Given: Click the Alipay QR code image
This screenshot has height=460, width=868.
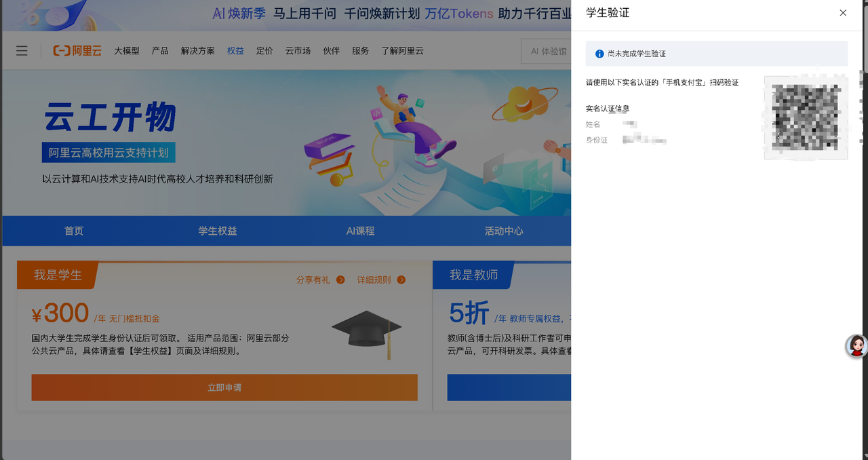Looking at the screenshot, I should pyautogui.click(x=806, y=117).
